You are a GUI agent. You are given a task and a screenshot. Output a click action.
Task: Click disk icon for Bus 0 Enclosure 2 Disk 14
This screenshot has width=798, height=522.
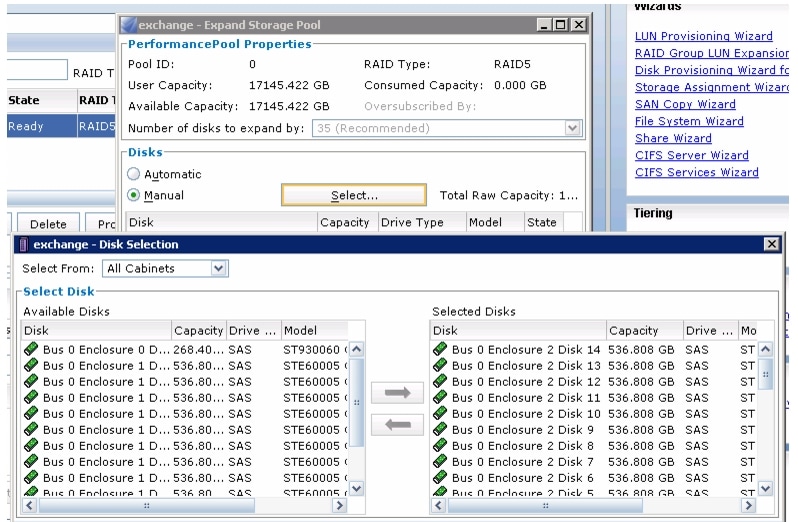tap(440, 349)
